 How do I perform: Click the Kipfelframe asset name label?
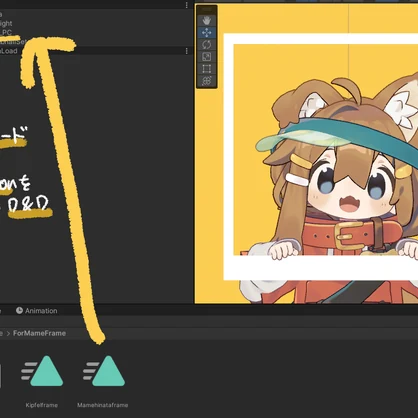(42, 405)
